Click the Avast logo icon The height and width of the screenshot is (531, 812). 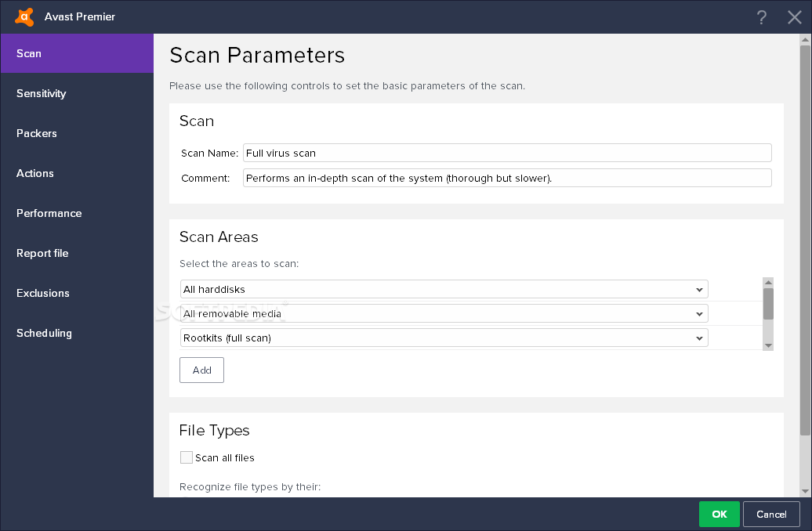click(x=24, y=16)
